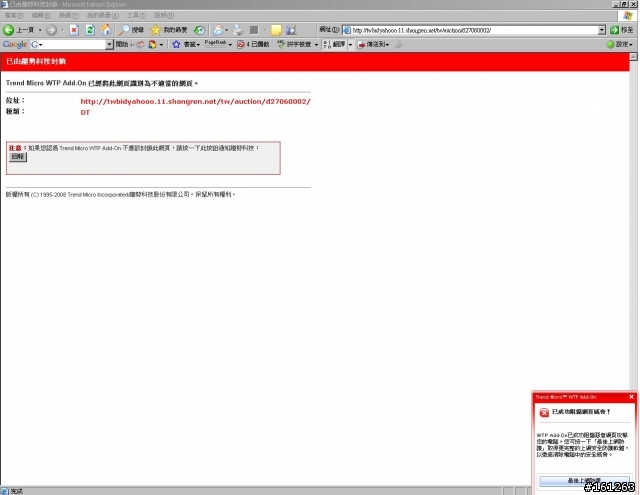Expand the address bar URL dropdown
Screen dimensions: 640x495
pyautogui.click(x=602, y=30)
